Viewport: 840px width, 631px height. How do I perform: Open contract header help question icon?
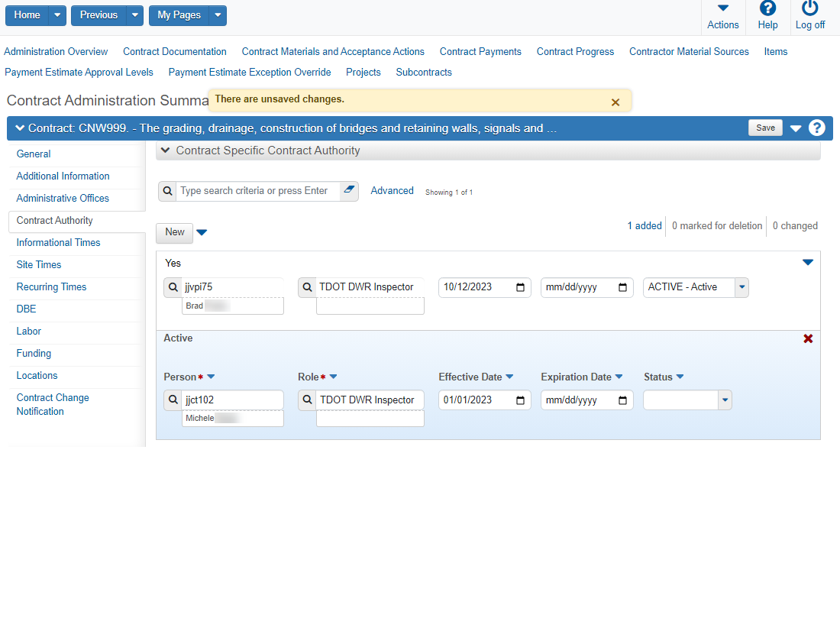816,128
